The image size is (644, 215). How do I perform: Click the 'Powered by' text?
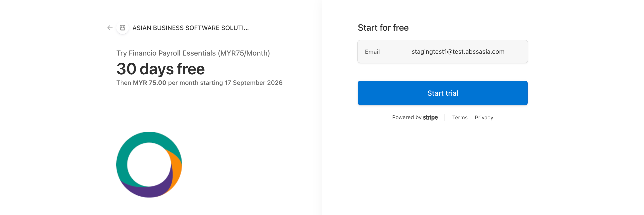coord(407,117)
